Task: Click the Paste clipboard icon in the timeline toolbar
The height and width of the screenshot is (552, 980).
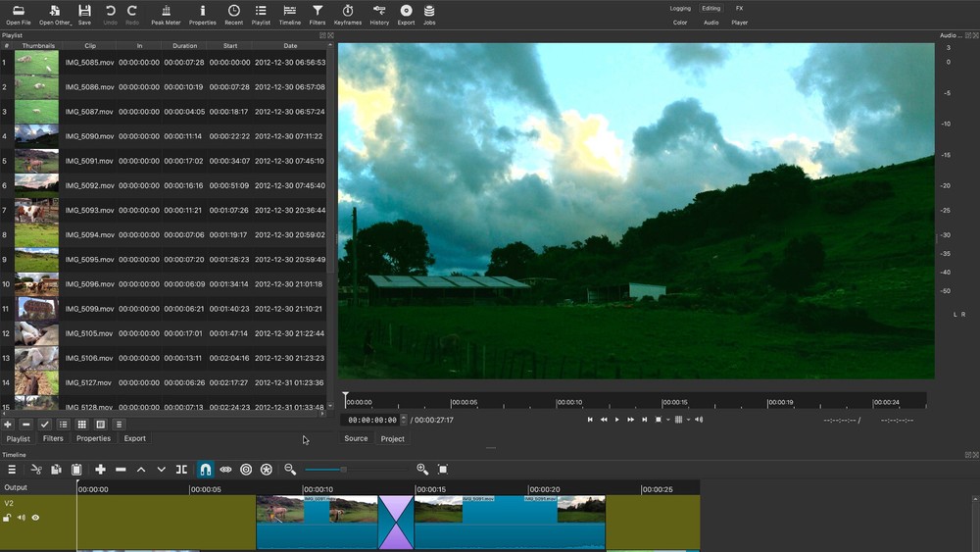Action: (76, 470)
